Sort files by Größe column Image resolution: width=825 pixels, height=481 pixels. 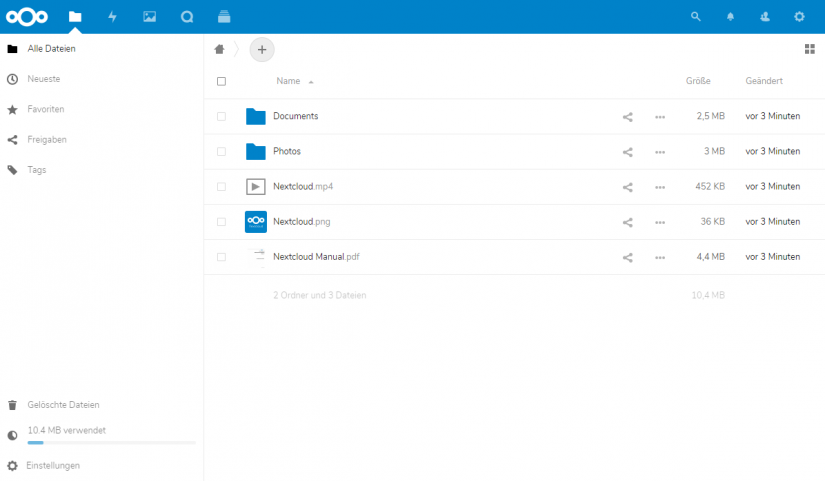[697, 81]
